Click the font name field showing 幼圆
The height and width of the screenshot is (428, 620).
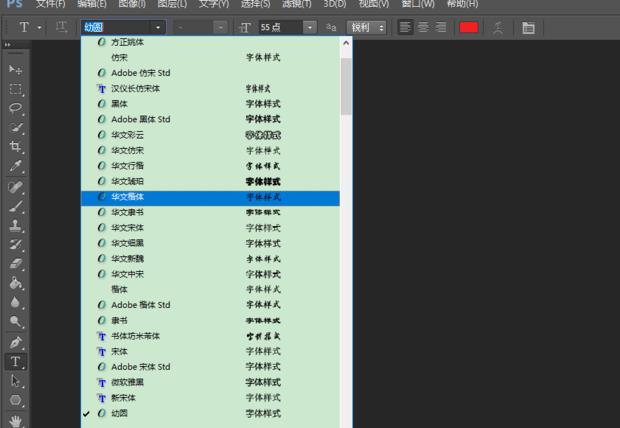[x=115, y=27]
